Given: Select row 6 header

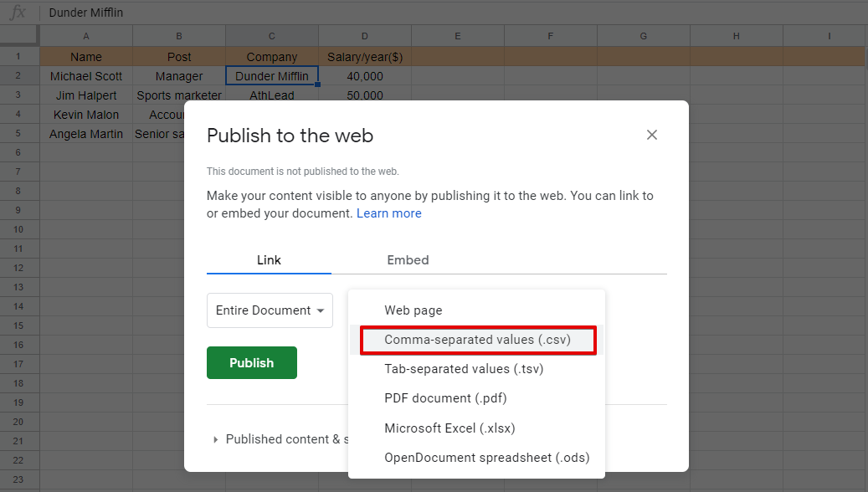Looking at the screenshot, I should tap(18, 153).
